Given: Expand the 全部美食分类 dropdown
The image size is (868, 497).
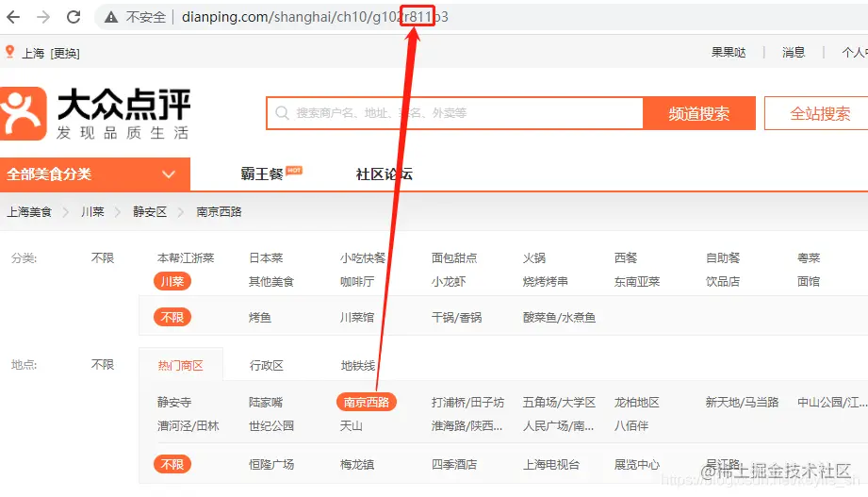Looking at the screenshot, I should pyautogui.click(x=94, y=174).
